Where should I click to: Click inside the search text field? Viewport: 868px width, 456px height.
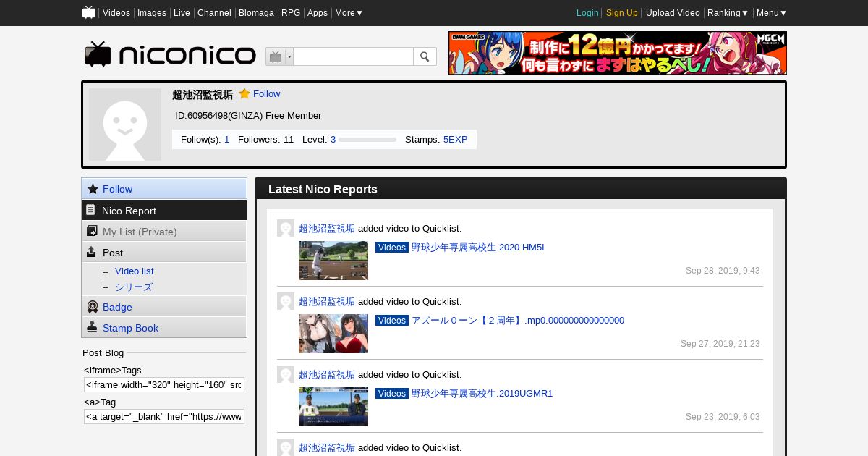coord(353,56)
